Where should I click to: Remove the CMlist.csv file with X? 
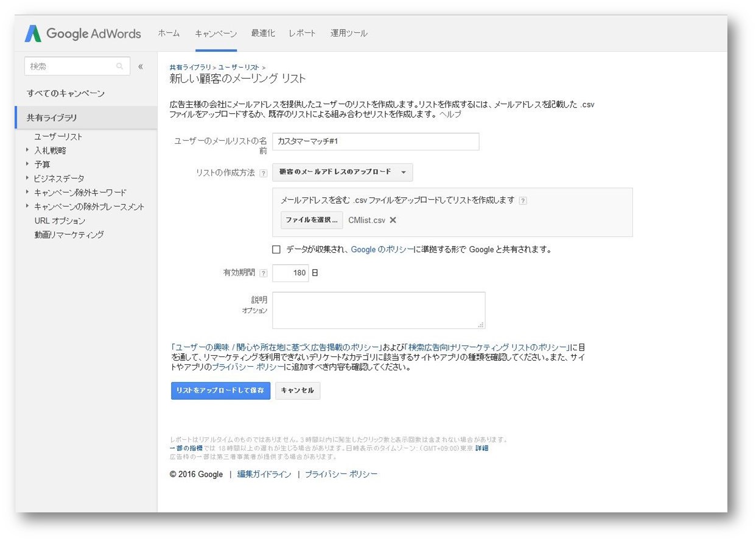click(x=393, y=221)
